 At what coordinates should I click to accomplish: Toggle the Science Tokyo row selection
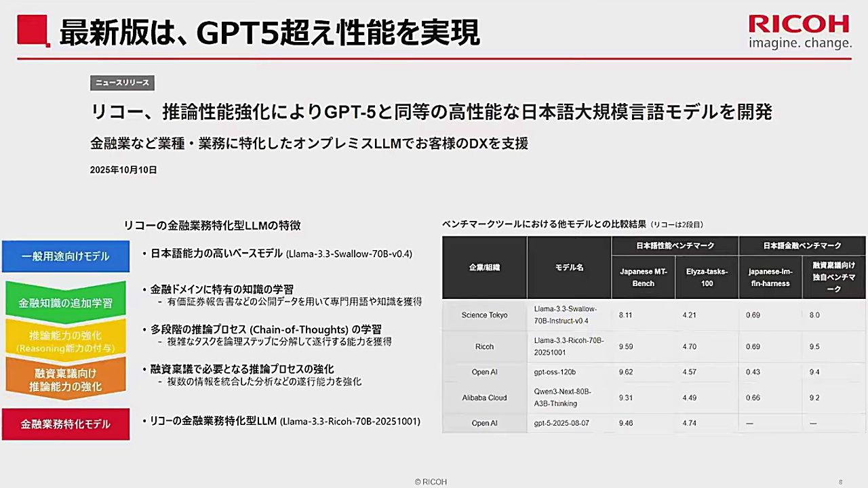pos(484,315)
